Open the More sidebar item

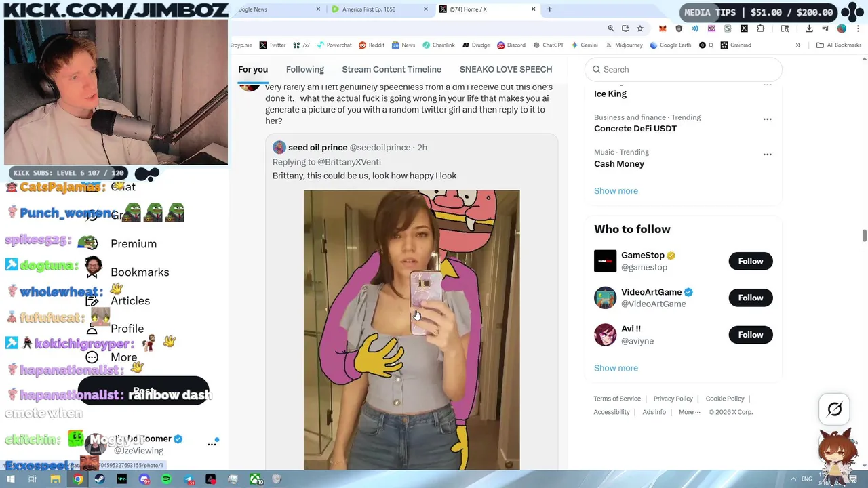point(111,357)
